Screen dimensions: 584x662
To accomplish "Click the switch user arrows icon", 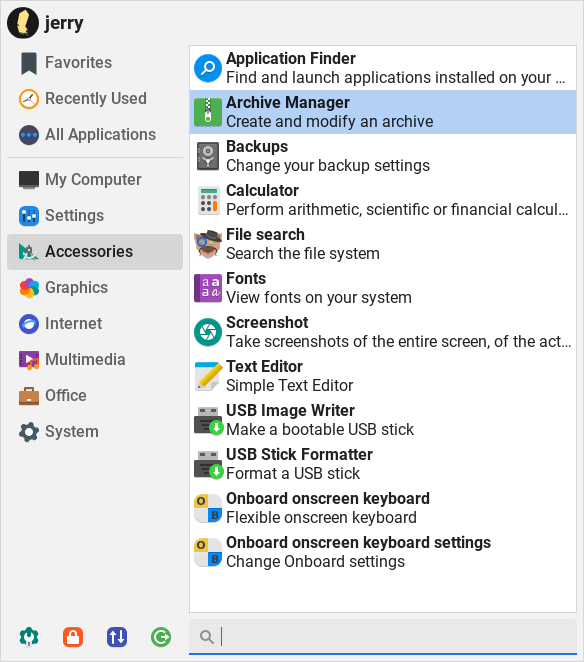I will [x=117, y=637].
